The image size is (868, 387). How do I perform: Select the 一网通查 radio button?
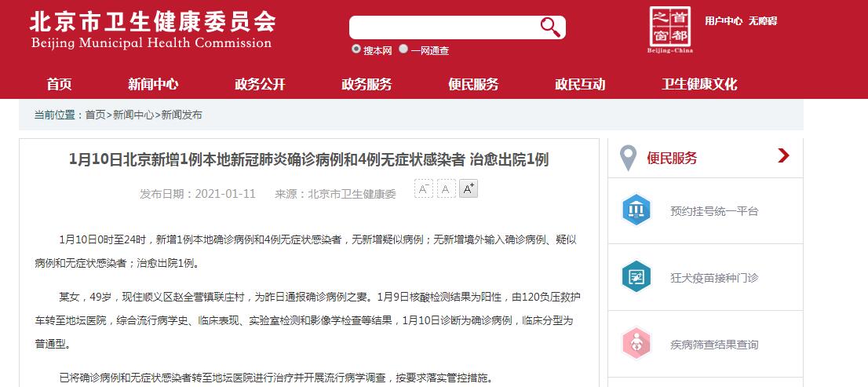point(403,49)
